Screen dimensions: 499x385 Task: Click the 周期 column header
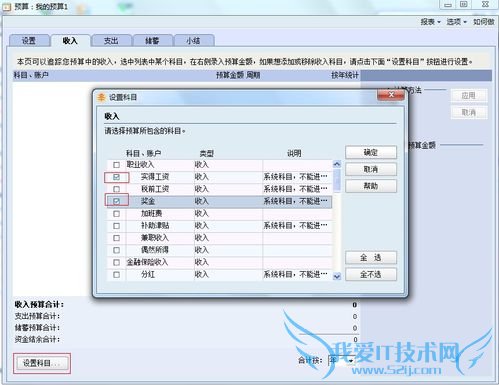[253, 75]
